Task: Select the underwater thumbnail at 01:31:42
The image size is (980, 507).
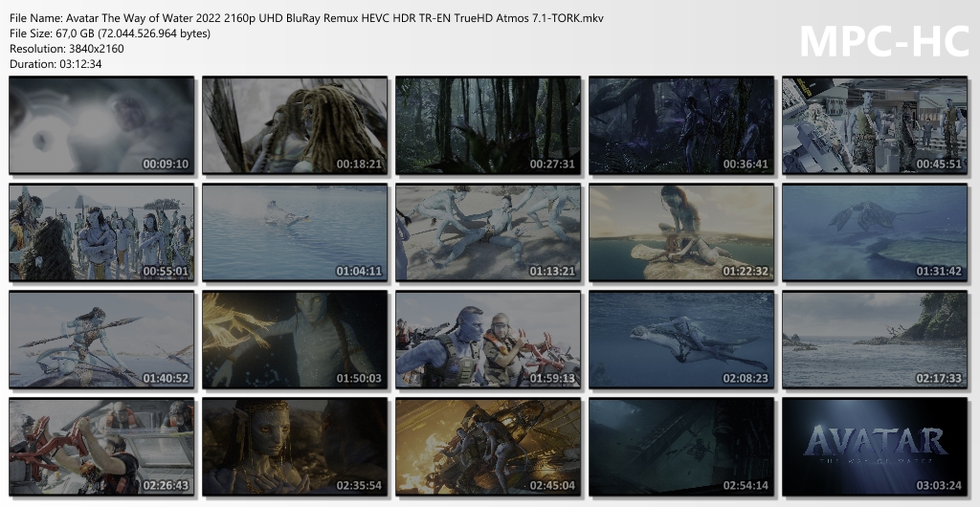Action: (875, 232)
